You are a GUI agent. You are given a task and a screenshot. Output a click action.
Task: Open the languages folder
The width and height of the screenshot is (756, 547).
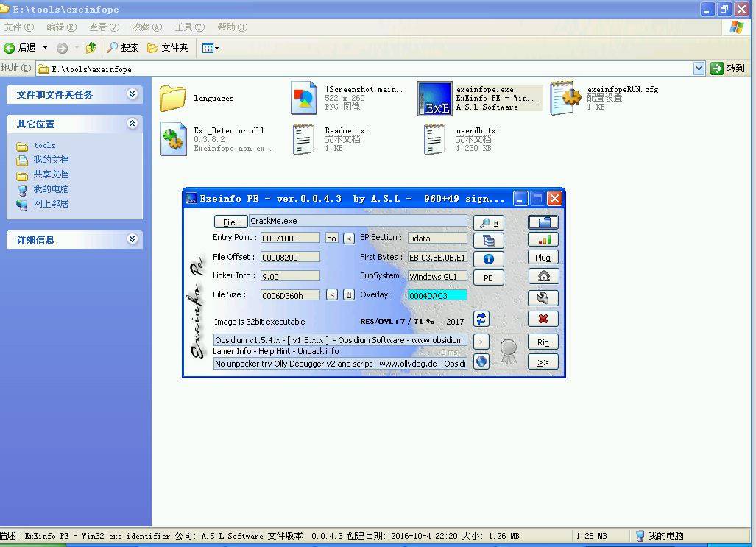pos(172,98)
